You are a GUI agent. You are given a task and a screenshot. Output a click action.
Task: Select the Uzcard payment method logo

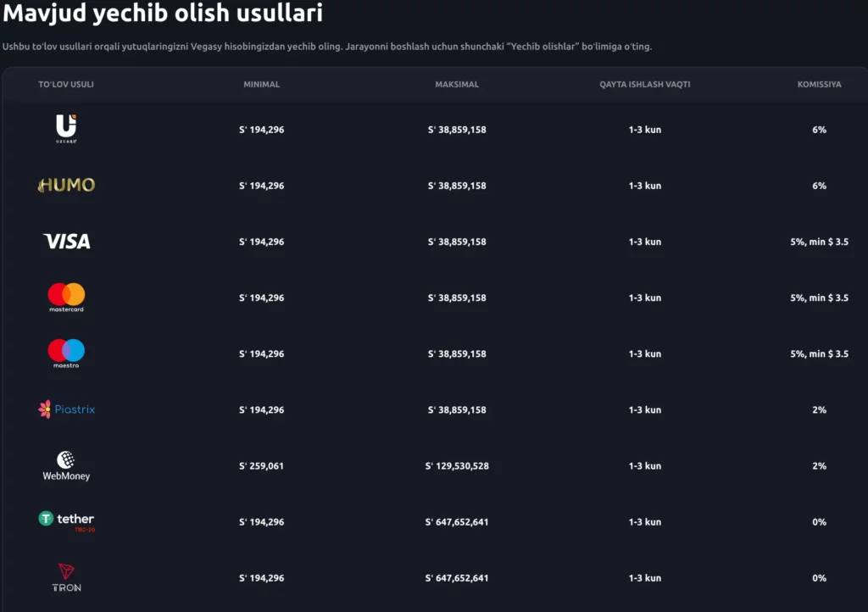65,129
